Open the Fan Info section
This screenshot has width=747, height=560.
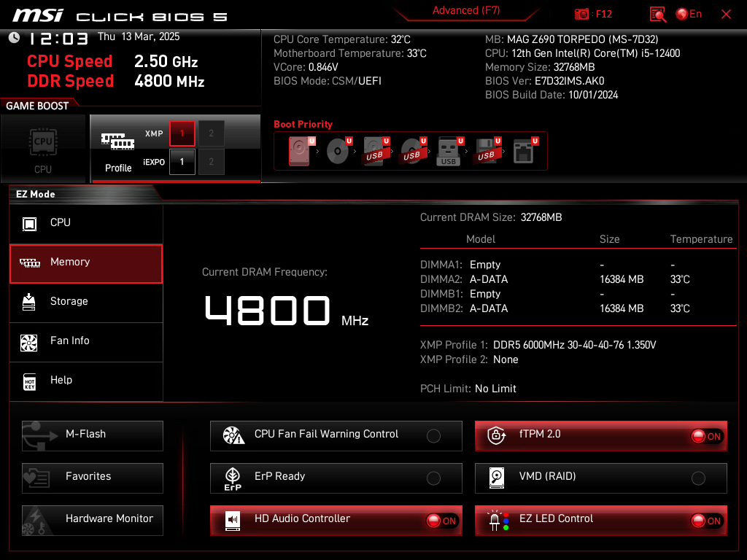point(86,341)
